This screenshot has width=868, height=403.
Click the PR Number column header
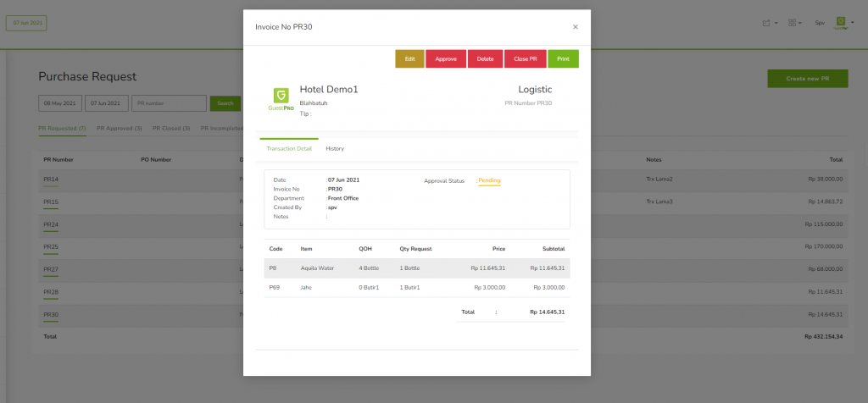coord(58,160)
